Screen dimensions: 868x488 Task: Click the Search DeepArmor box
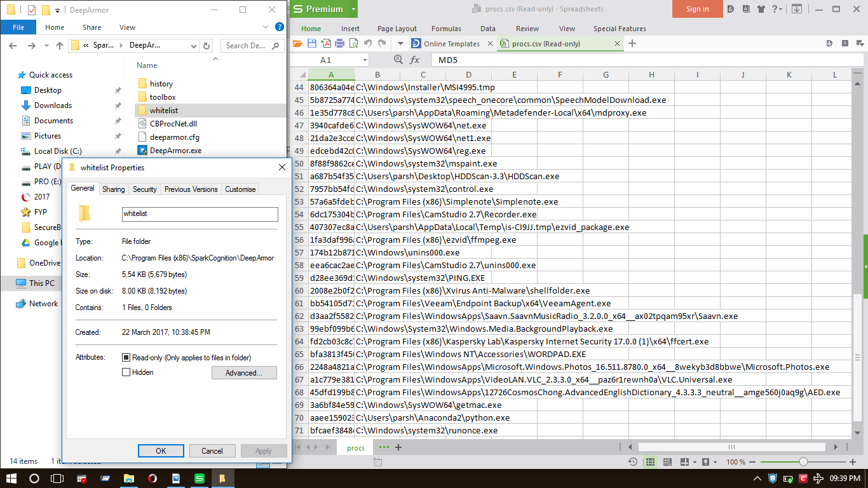click(x=252, y=46)
